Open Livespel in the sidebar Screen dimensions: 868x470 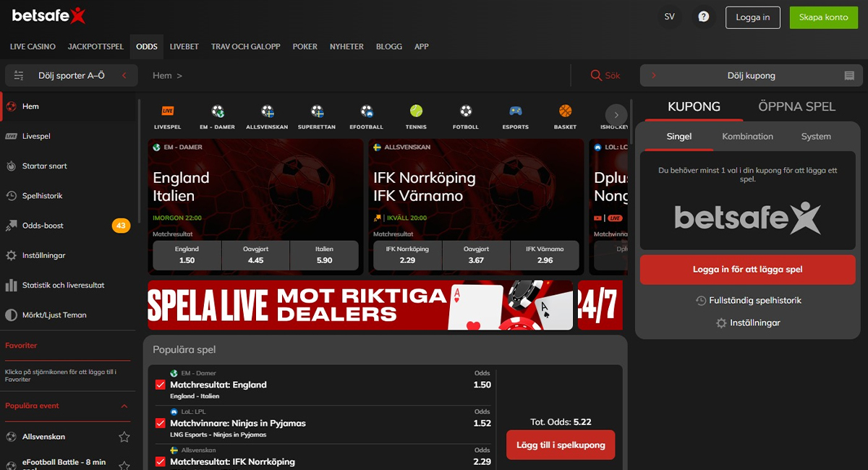click(69, 136)
